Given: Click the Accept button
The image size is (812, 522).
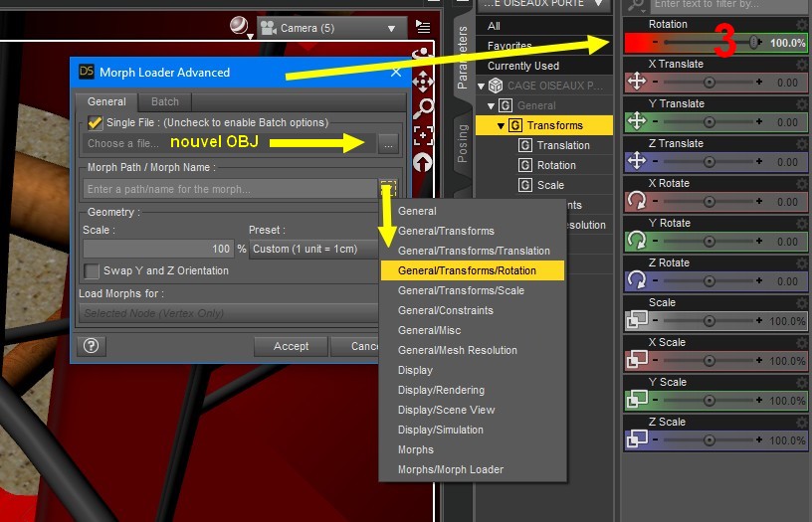Looking at the screenshot, I should click(x=291, y=346).
